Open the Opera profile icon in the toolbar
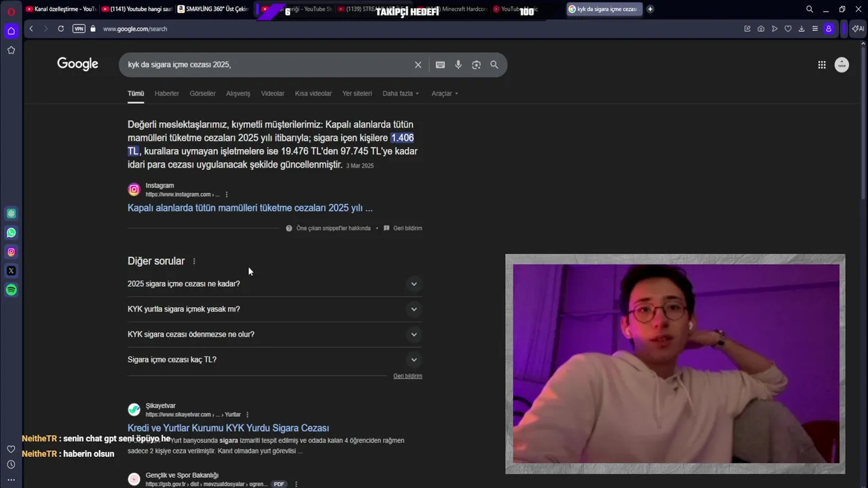Image resolution: width=868 pixels, height=488 pixels. [x=828, y=28]
